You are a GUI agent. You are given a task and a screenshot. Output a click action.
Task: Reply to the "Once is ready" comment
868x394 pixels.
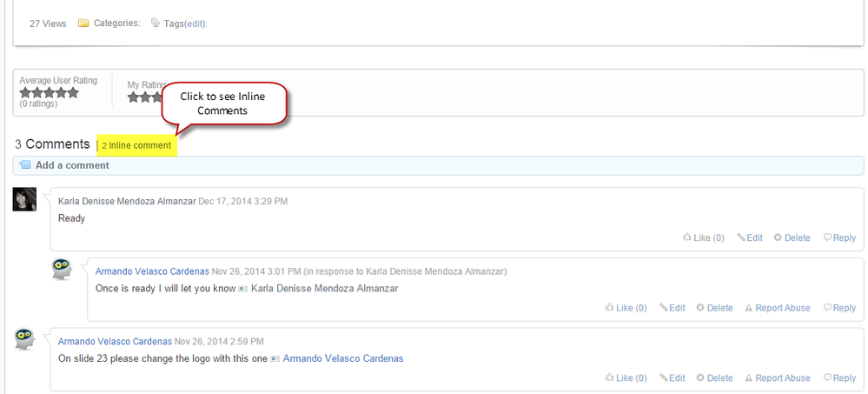840,308
